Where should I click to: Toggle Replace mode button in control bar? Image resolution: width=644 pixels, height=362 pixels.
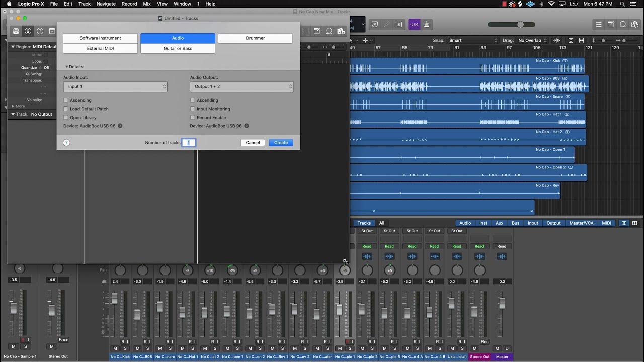pyautogui.click(x=375, y=24)
